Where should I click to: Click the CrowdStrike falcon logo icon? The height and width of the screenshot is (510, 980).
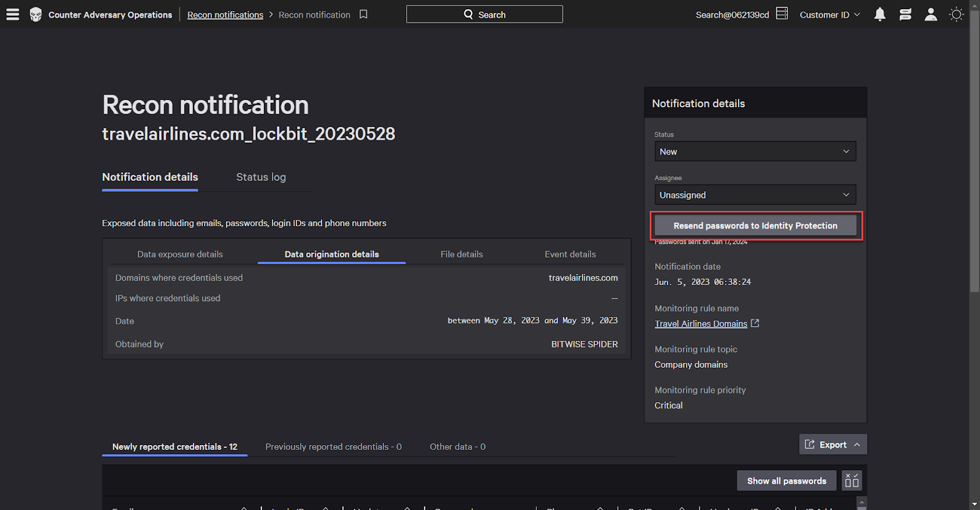36,15
